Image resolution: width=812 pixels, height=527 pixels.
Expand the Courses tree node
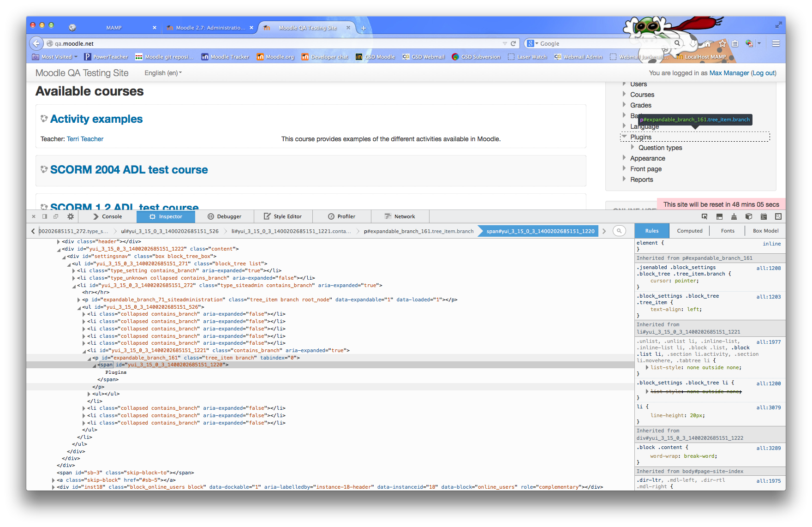coord(624,94)
